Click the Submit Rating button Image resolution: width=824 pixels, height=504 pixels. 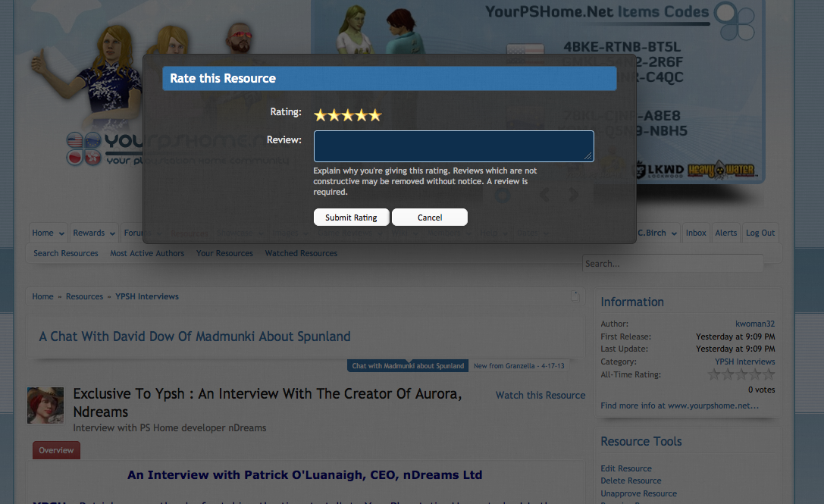click(x=351, y=217)
